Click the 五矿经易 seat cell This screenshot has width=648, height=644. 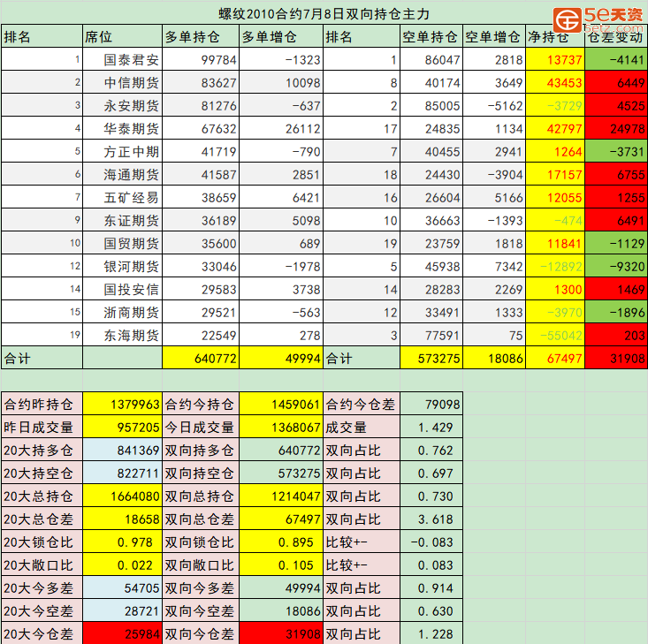tap(122, 198)
